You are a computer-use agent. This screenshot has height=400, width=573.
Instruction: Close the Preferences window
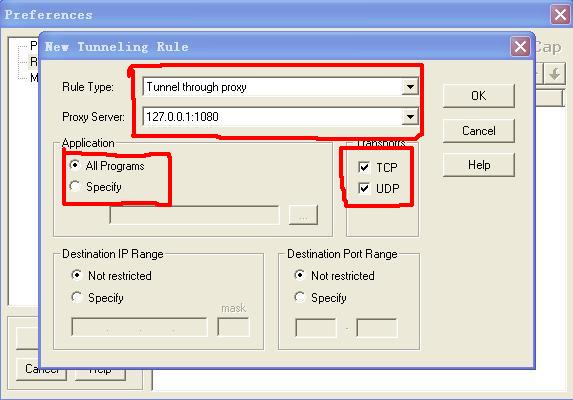[x=560, y=15]
